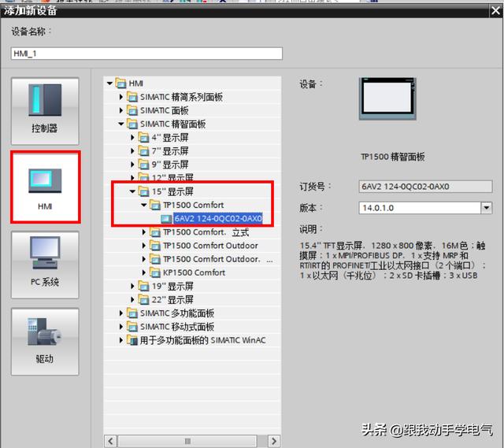The width and height of the screenshot is (504, 448).
Task: Expand the 7'' 显示屏 folder
Action: (132, 150)
